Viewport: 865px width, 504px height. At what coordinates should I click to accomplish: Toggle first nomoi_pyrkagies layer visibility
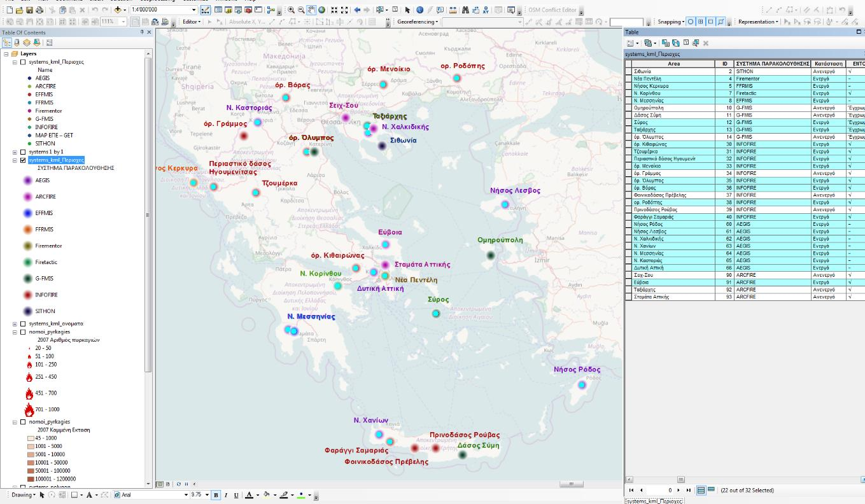24,332
